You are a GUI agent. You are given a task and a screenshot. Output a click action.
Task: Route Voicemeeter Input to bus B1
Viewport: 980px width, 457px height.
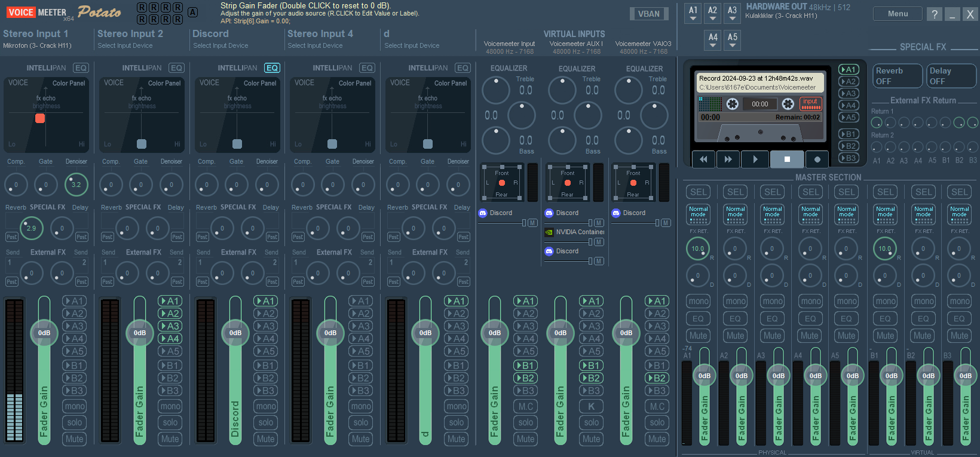526,366
